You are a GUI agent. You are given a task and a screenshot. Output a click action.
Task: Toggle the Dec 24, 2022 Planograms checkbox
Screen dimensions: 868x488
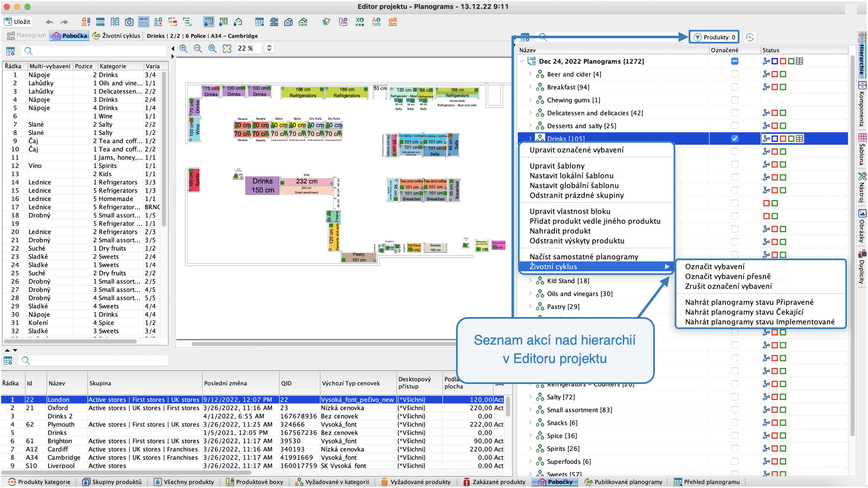(735, 61)
